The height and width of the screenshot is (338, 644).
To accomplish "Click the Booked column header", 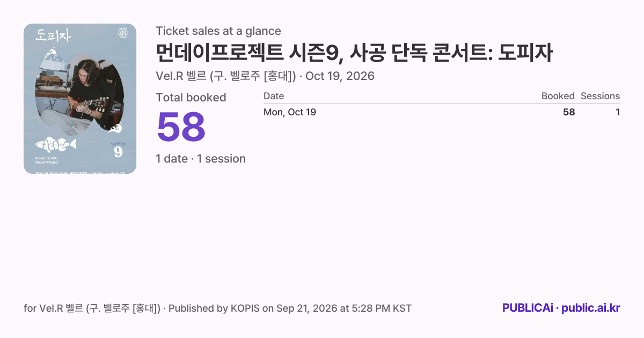I will click(x=558, y=96).
